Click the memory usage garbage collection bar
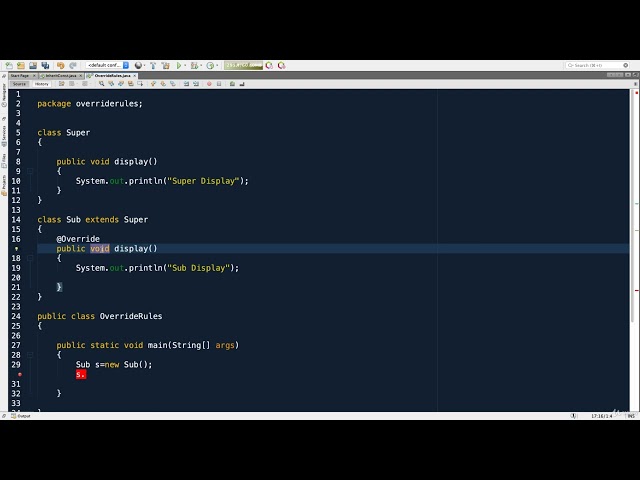The image size is (640, 480). [243, 65]
